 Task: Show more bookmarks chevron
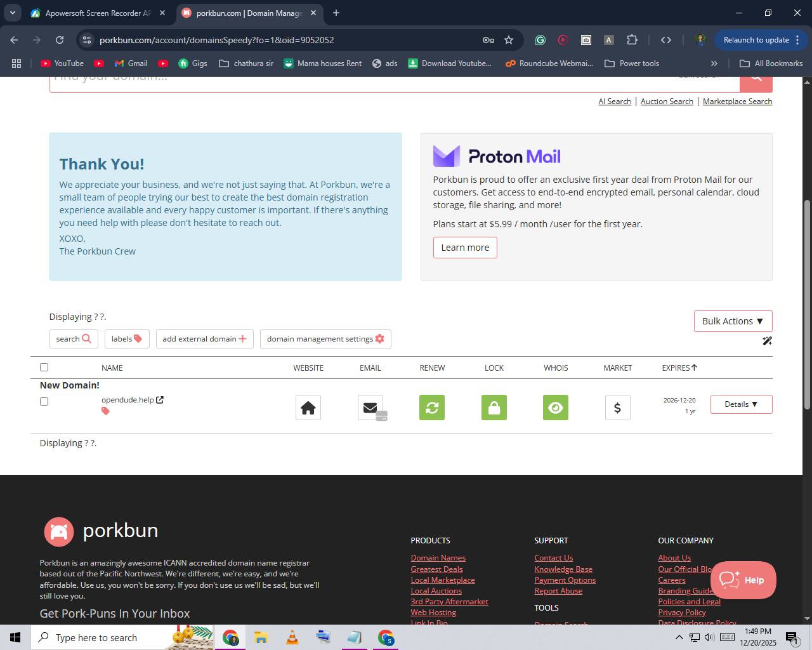pos(714,63)
